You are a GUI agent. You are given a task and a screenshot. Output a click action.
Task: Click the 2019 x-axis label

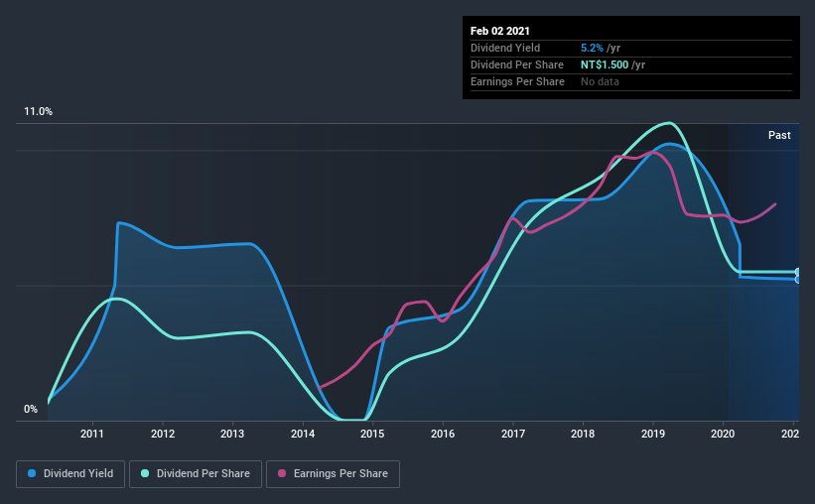point(653,434)
